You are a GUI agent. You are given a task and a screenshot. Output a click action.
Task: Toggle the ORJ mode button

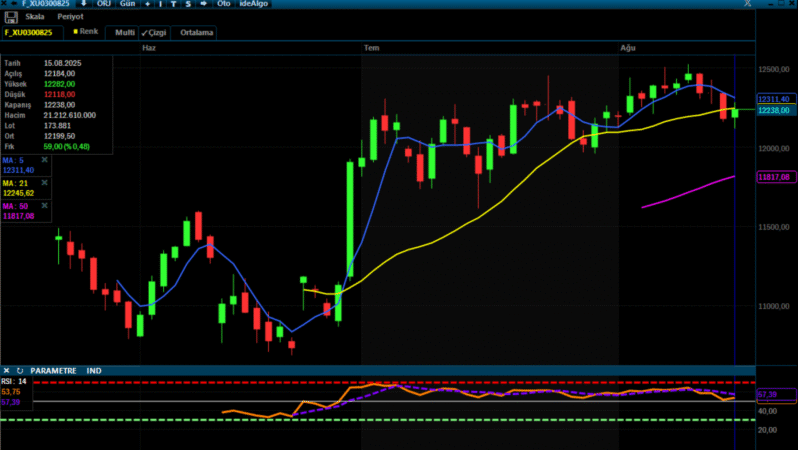click(x=103, y=4)
